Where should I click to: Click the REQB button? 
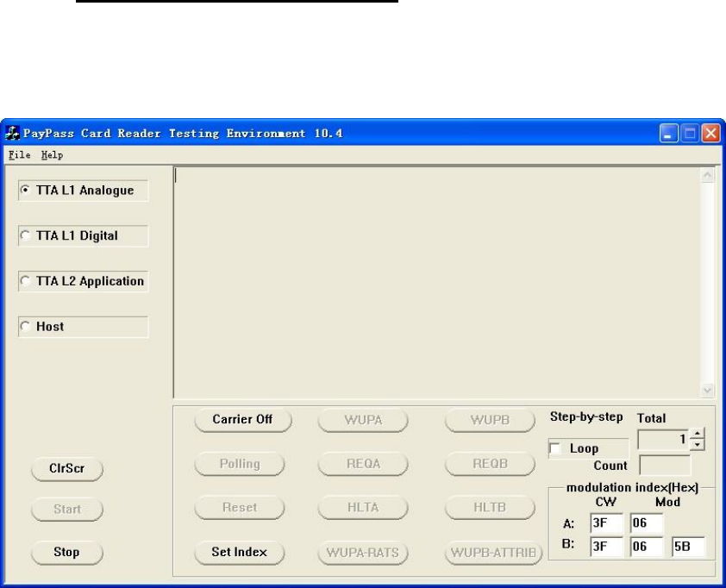(x=490, y=464)
